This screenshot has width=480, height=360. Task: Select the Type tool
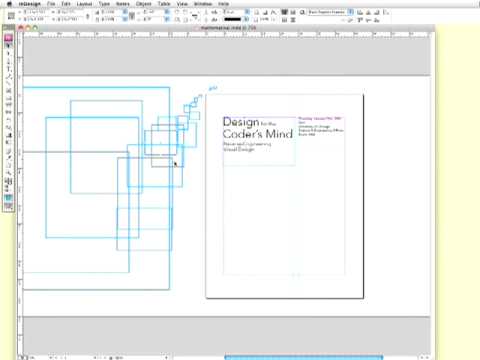point(9,69)
